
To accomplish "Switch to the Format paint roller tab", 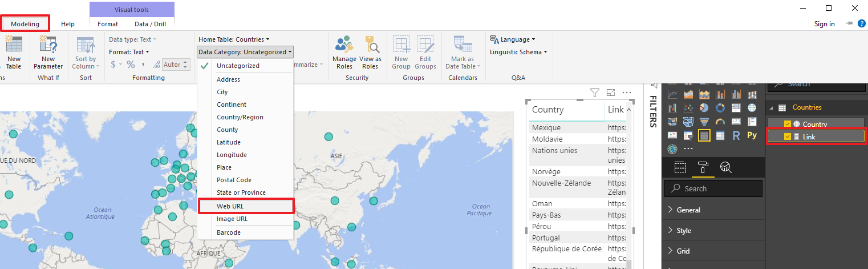I will (x=703, y=167).
